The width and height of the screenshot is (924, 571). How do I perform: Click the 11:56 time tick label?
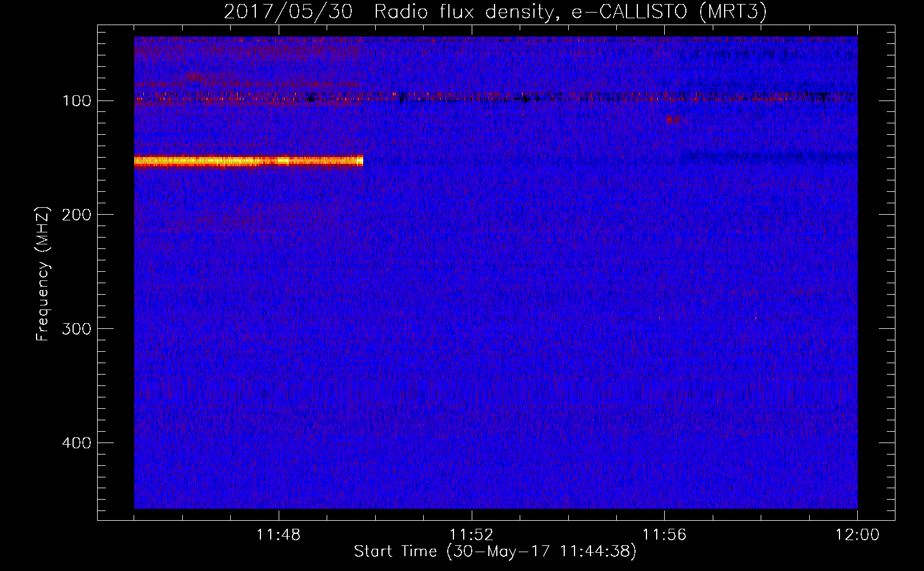[664, 535]
